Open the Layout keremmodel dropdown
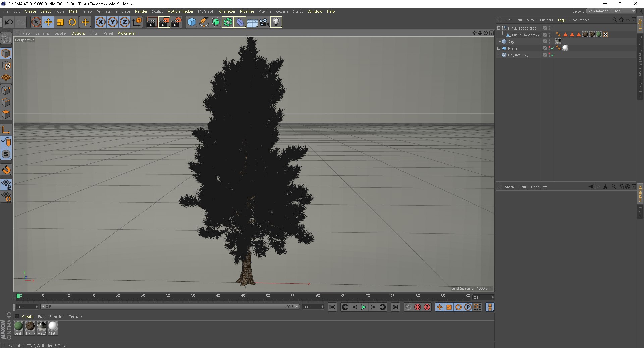This screenshot has height=348, width=644. pos(611,11)
